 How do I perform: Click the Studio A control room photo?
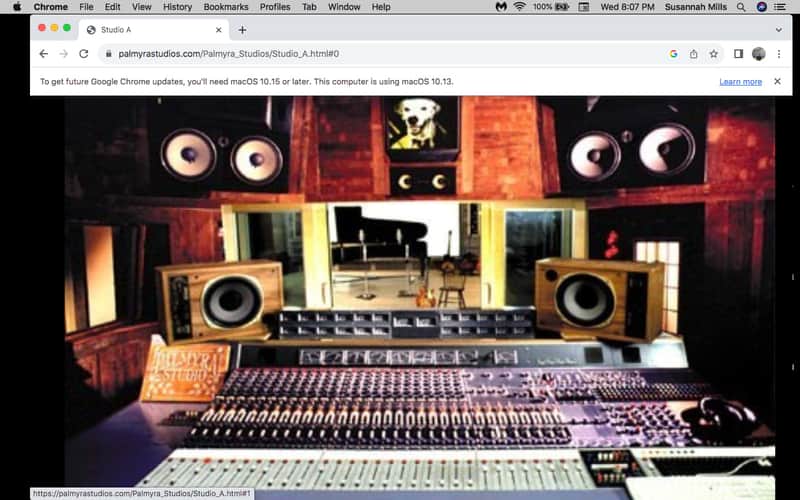(x=419, y=297)
